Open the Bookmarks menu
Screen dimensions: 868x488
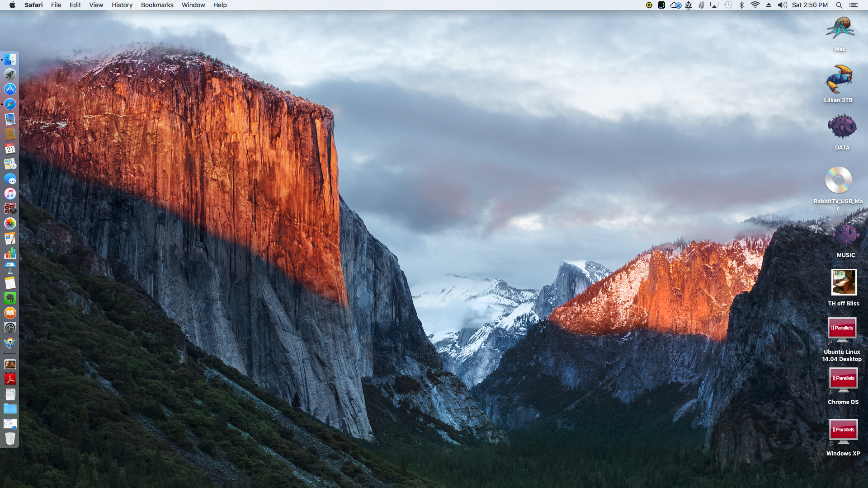coord(157,5)
